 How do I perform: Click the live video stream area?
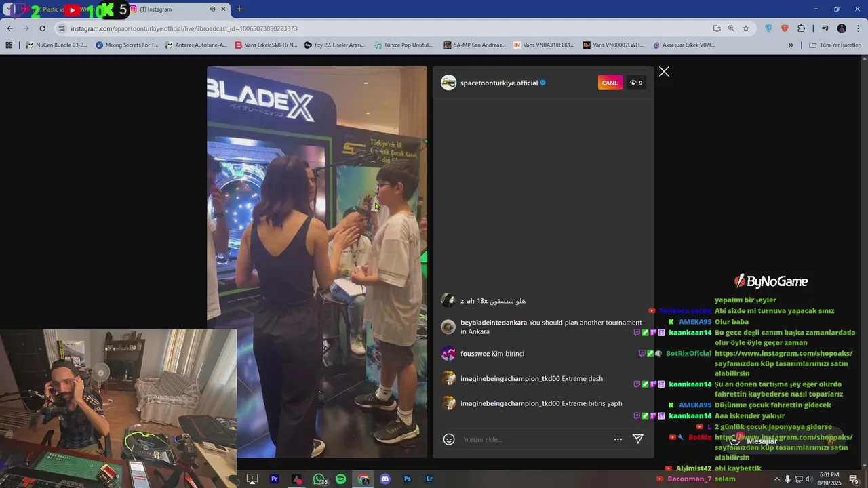point(317,262)
